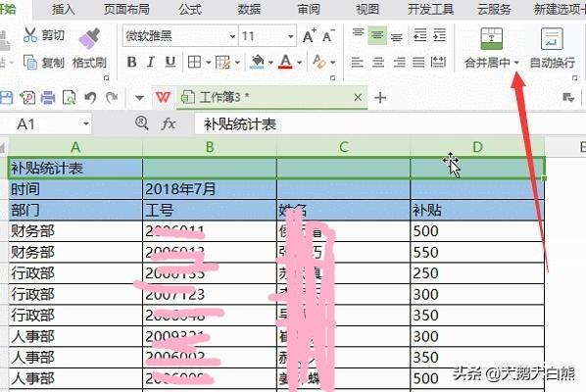Open the font size dropdown

290,36
